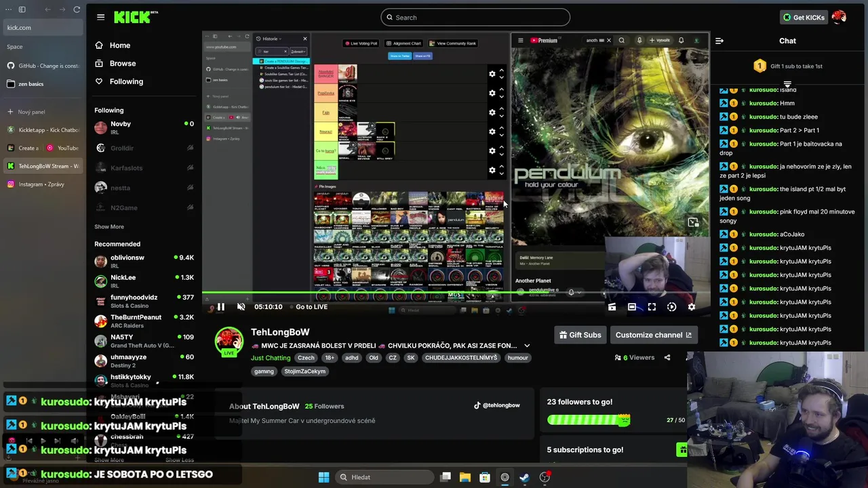Expand the zen basics folder
The image size is (868, 488).
[x=43, y=84]
